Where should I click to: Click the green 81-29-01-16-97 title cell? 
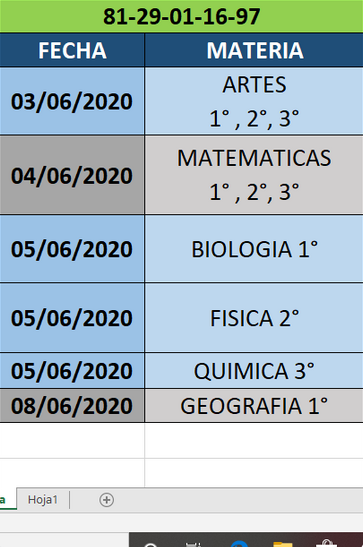(181, 16)
